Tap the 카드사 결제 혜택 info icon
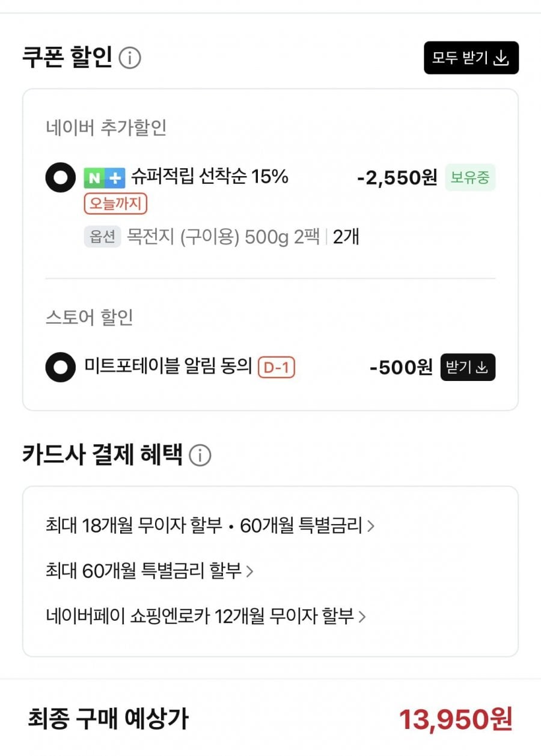This screenshot has width=541, height=756. (200, 456)
